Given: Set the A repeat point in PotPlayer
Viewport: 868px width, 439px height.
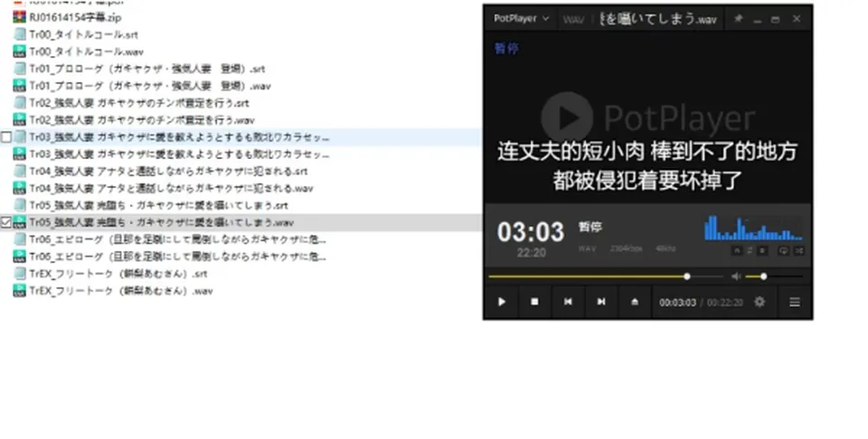Looking at the screenshot, I should pyautogui.click(x=737, y=250).
